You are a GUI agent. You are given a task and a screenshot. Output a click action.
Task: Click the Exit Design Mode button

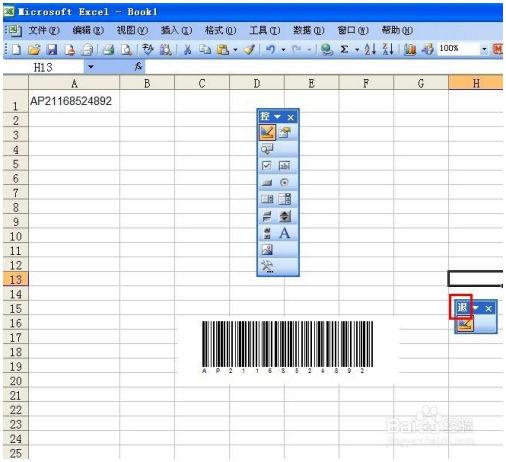(x=465, y=324)
